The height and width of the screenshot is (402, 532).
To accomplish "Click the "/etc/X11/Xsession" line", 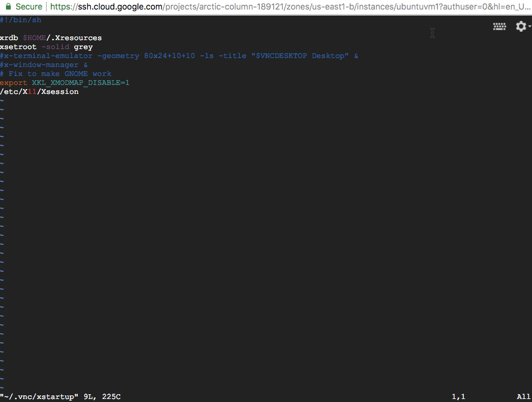I will point(39,92).
